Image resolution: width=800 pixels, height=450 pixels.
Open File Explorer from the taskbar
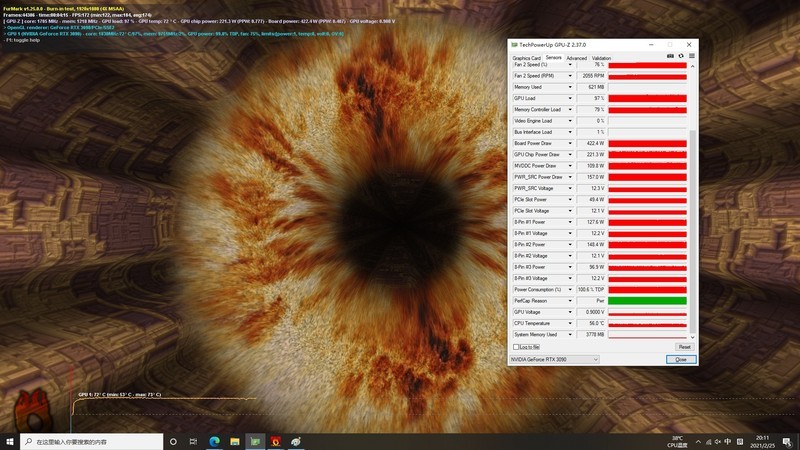click(235, 441)
